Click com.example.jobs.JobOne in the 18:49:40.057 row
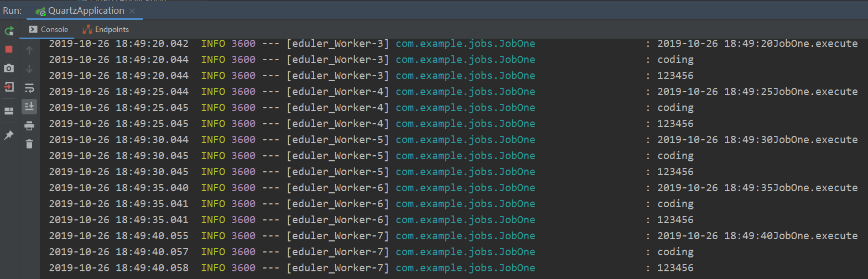Screen dimensions: 868x279 465,252
